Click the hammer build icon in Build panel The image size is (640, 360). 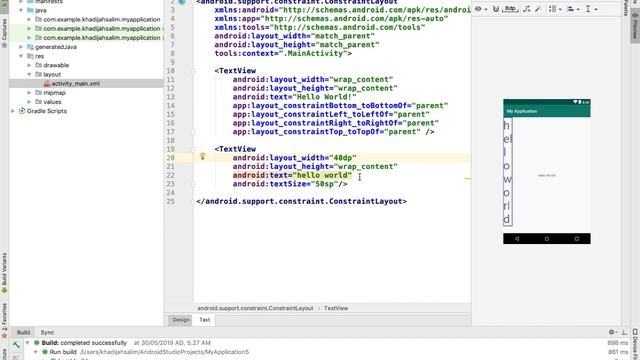(16, 345)
